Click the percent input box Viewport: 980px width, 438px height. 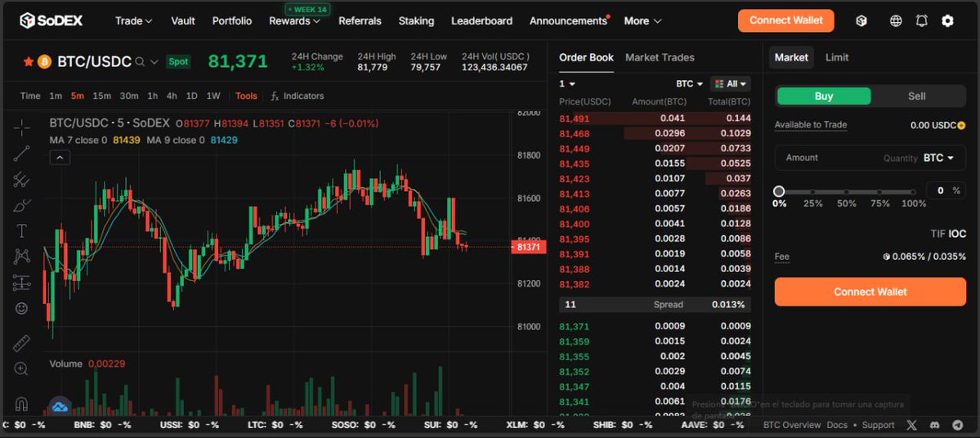[945, 190]
